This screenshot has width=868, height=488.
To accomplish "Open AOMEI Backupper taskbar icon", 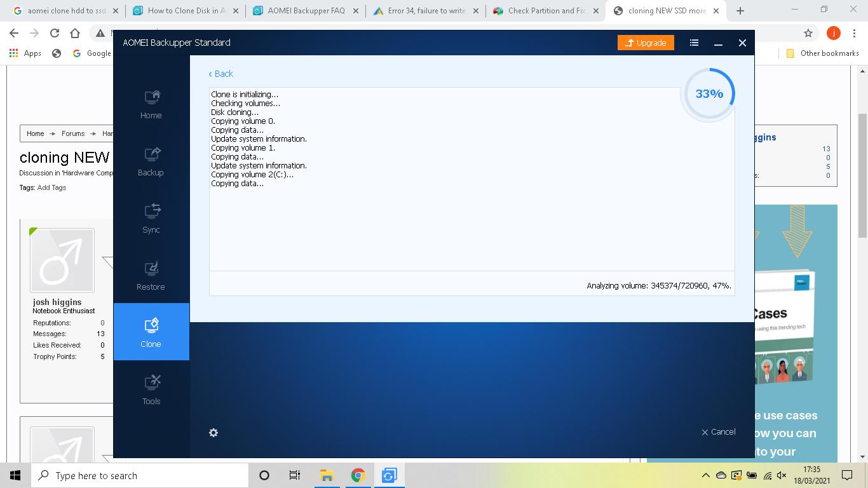I will (x=389, y=475).
